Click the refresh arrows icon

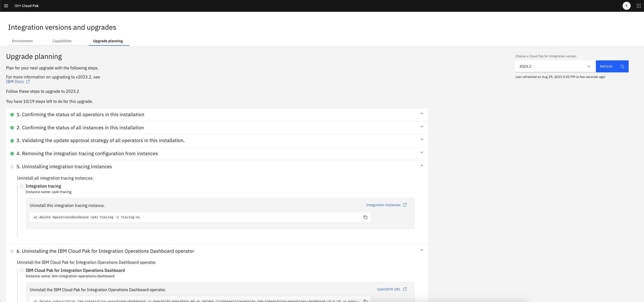pyautogui.click(x=622, y=66)
